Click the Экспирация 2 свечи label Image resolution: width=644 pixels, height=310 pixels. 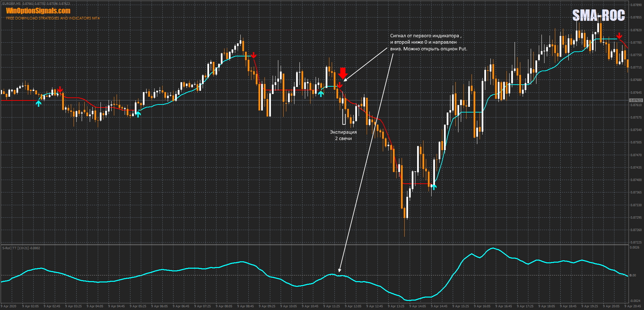(343, 135)
